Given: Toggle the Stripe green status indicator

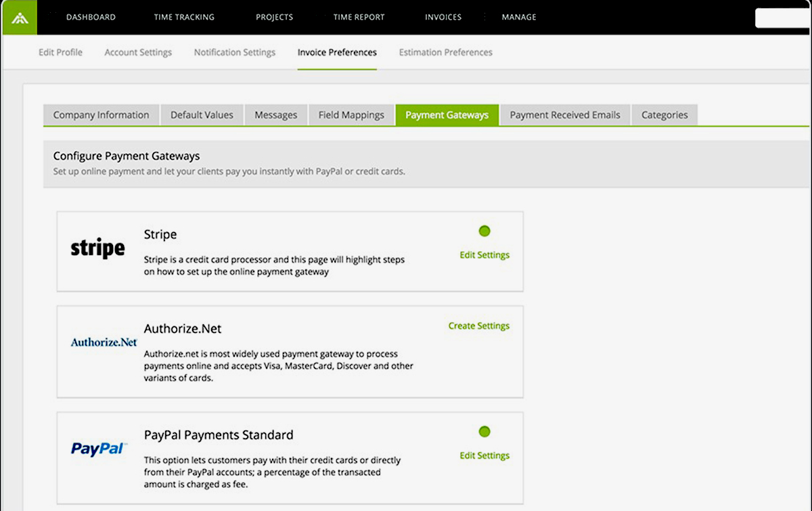Looking at the screenshot, I should (x=484, y=231).
